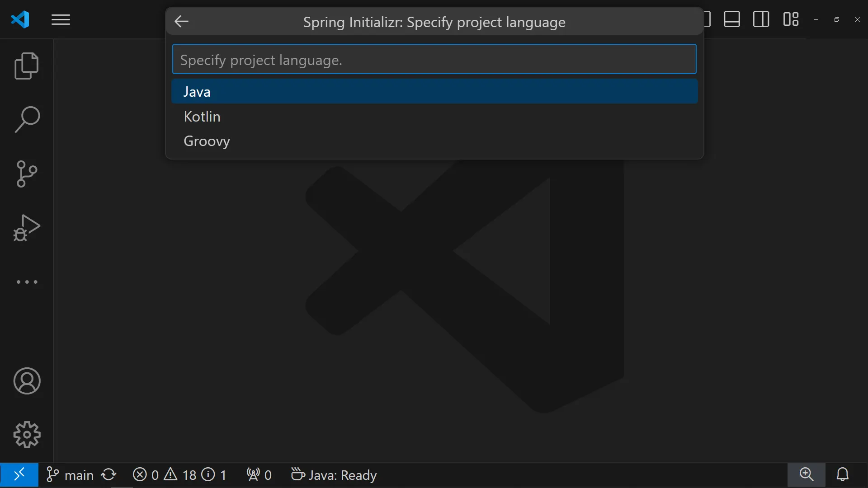Open the Explorer view icon
Image resolution: width=868 pixels, height=488 pixels.
pos(27,66)
